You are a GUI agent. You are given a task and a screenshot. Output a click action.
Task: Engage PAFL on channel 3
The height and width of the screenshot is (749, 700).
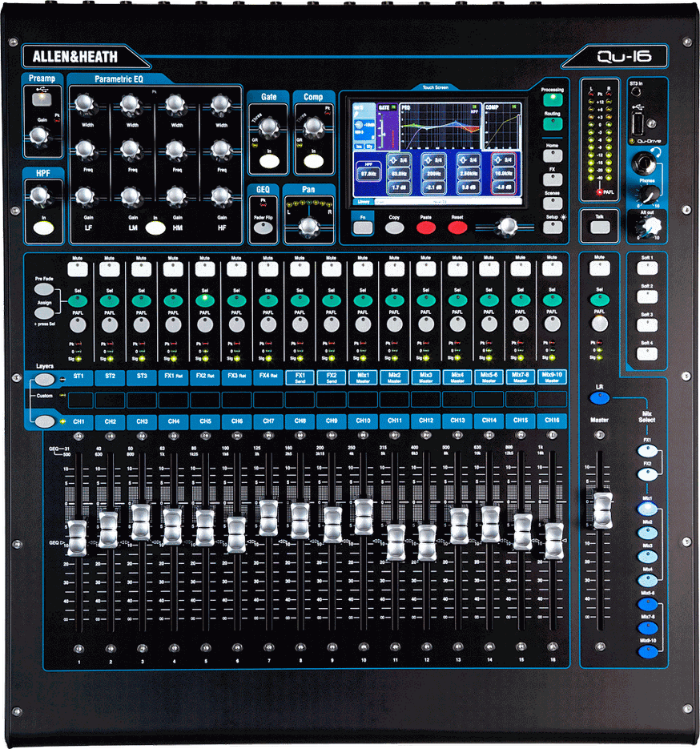(x=141, y=324)
